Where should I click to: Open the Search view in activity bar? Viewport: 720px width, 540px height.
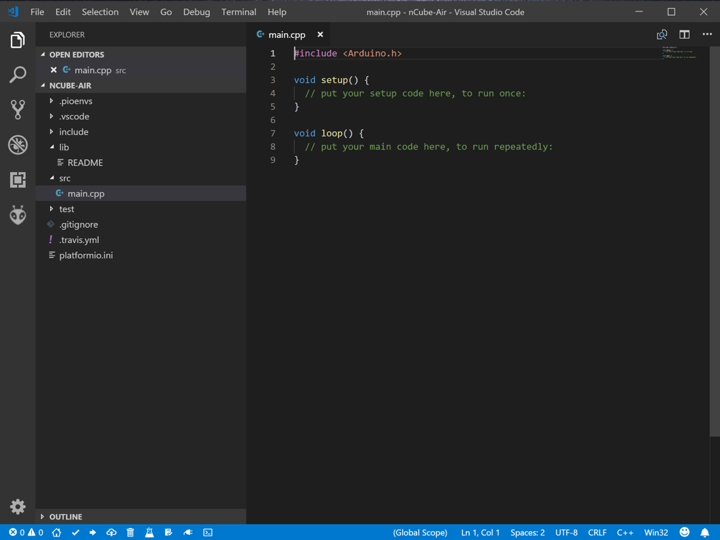[17, 74]
